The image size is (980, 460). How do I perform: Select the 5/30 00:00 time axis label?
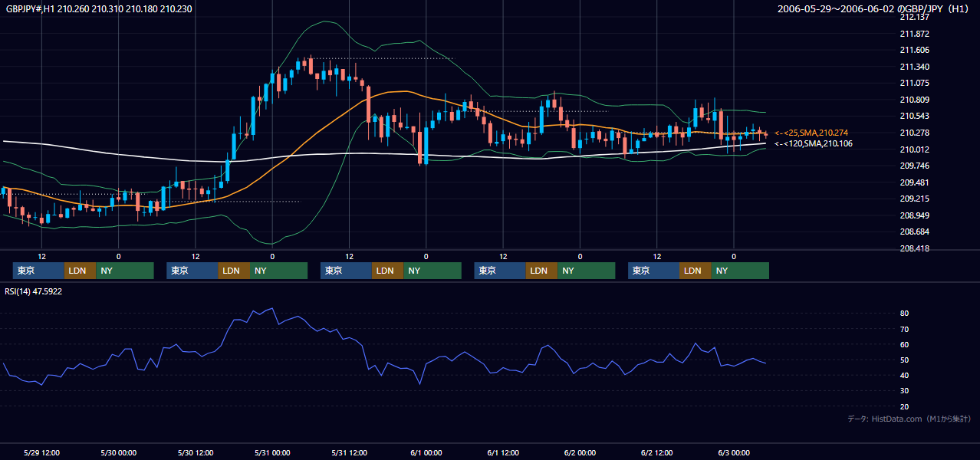pos(119,452)
